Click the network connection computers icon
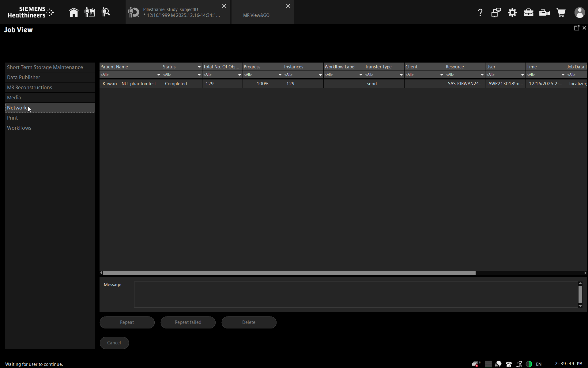The width and height of the screenshot is (588, 368). 519,364
